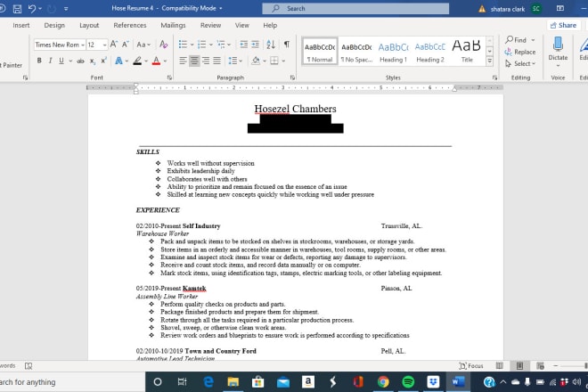Click the Replace button

click(524, 52)
